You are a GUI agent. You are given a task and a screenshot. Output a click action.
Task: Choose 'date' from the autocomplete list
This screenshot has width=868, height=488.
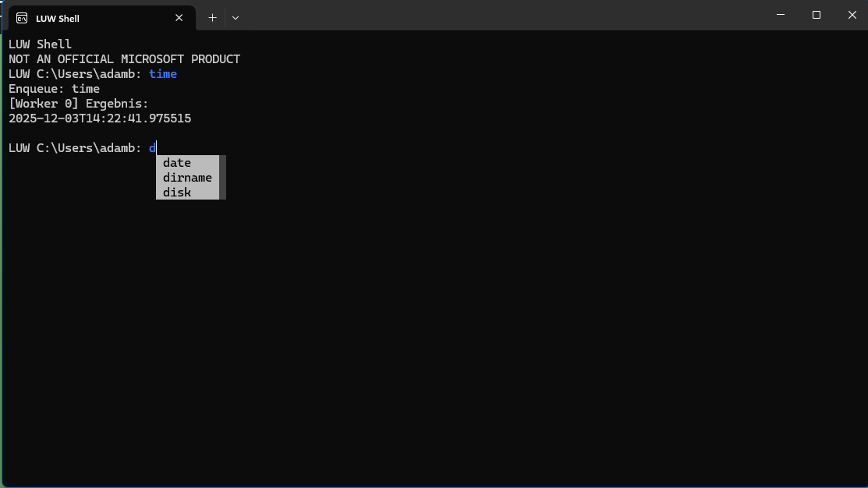pyautogui.click(x=177, y=163)
